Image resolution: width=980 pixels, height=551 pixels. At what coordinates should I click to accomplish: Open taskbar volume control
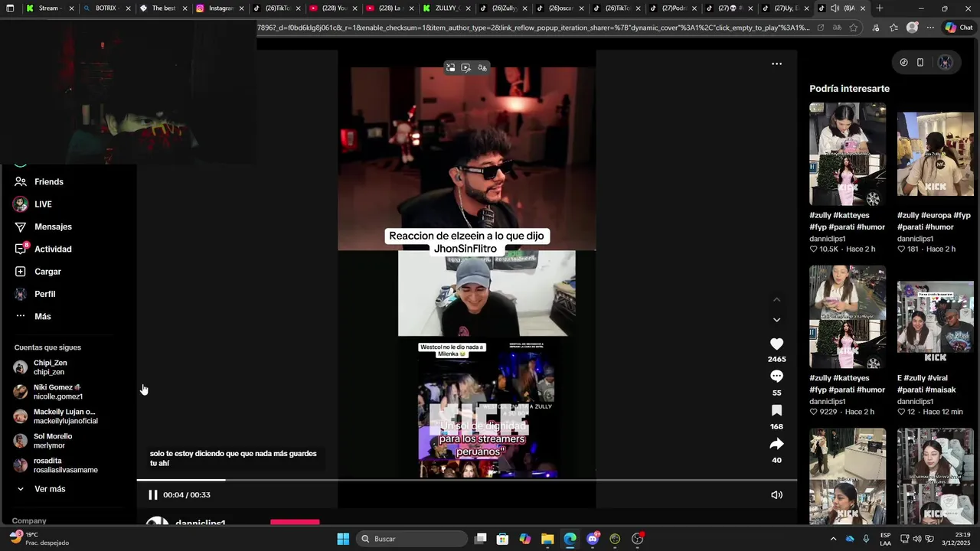917,539
